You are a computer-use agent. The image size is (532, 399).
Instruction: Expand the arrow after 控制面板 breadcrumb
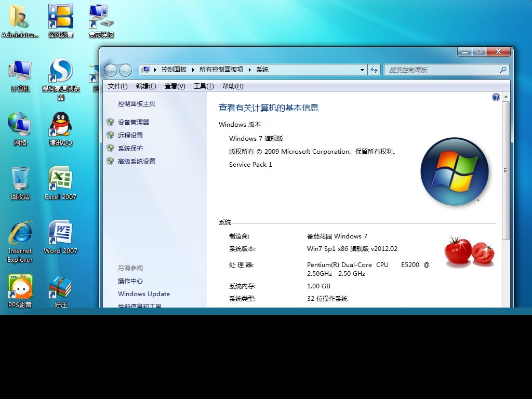click(193, 70)
